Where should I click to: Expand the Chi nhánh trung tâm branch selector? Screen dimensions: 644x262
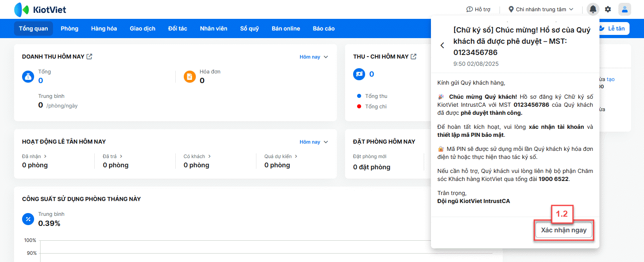pos(541,9)
